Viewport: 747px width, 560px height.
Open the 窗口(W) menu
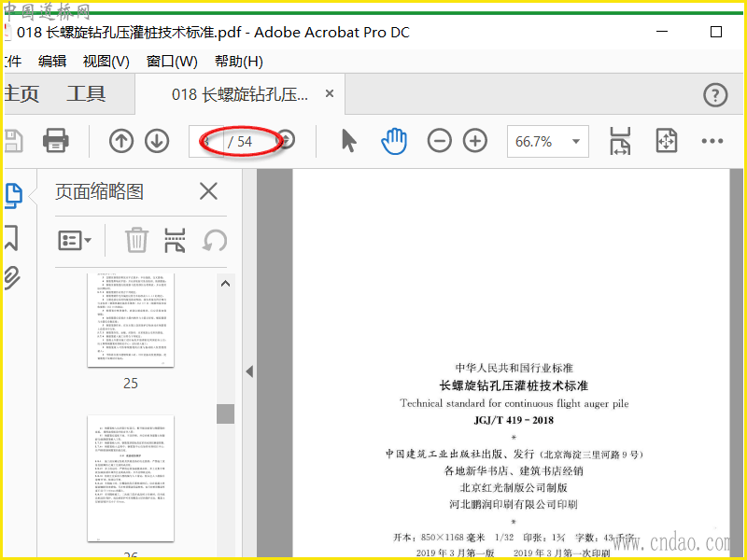pyautogui.click(x=172, y=61)
